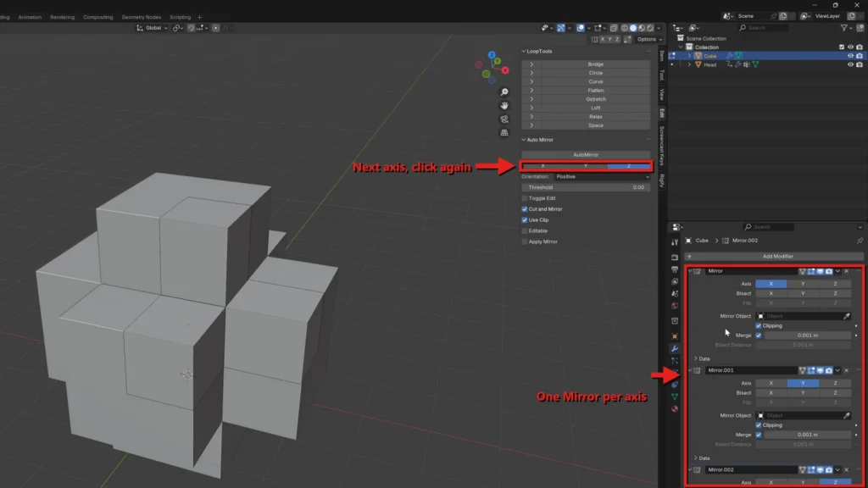Open the Material properties tab
The image size is (868, 488).
(675, 409)
